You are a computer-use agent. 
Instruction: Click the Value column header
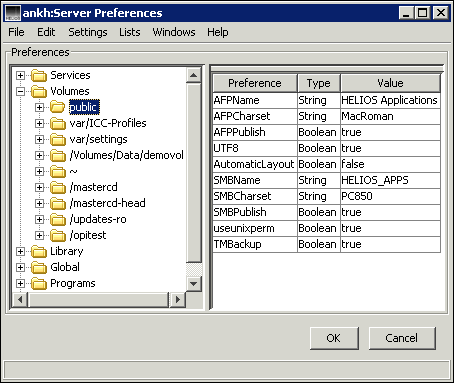click(390, 83)
